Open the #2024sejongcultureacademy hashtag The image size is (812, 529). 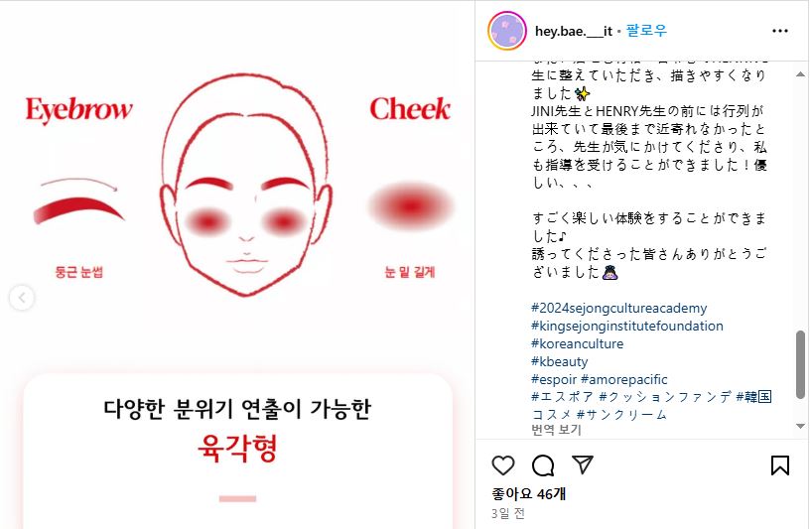(x=618, y=308)
